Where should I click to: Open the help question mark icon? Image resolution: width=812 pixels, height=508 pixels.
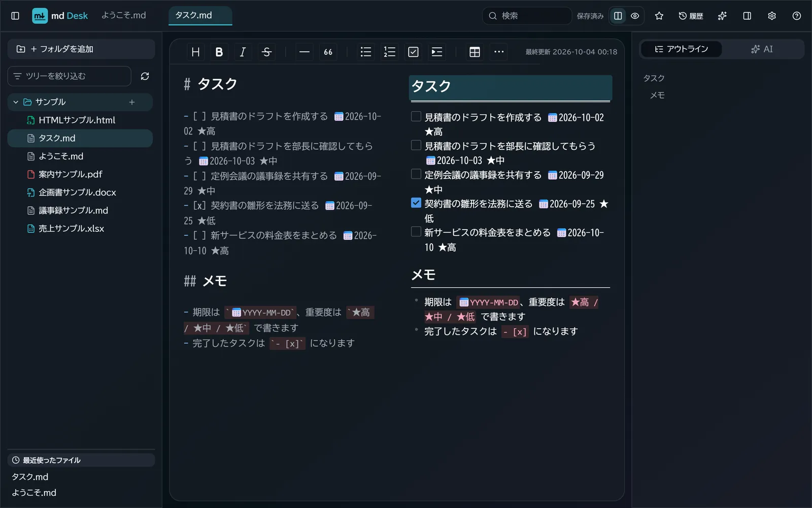pos(797,16)
